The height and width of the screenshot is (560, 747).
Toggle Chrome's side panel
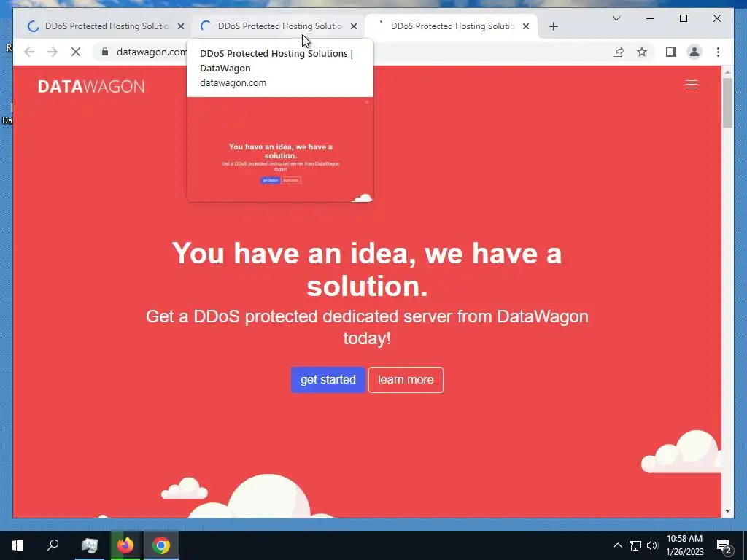pos(671,52)
